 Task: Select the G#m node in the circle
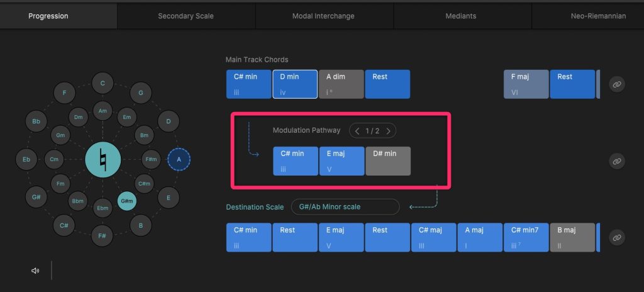tap(126, 201)
